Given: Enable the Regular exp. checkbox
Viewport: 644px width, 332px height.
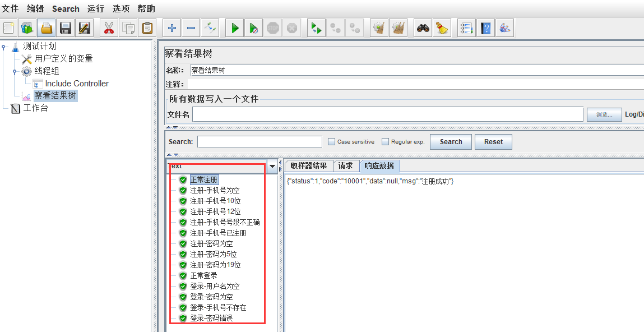Looking at the screenshot, I should (385, 141).
